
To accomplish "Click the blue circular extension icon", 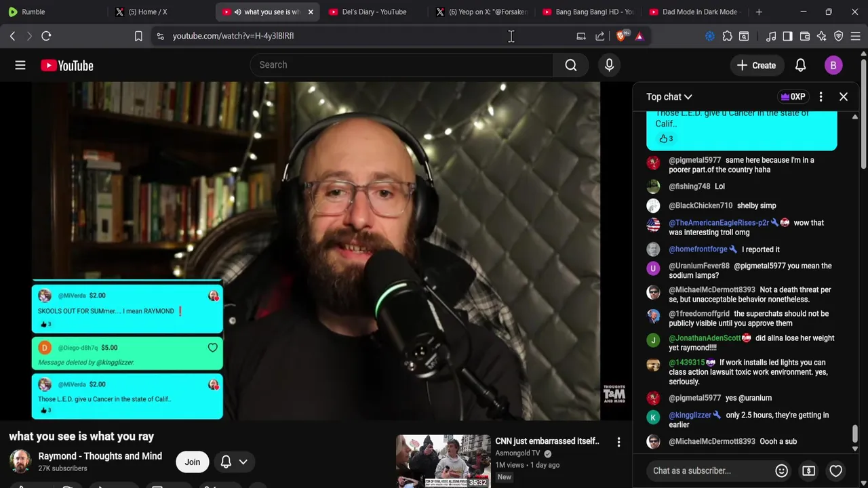I will (x=709, y=36).
